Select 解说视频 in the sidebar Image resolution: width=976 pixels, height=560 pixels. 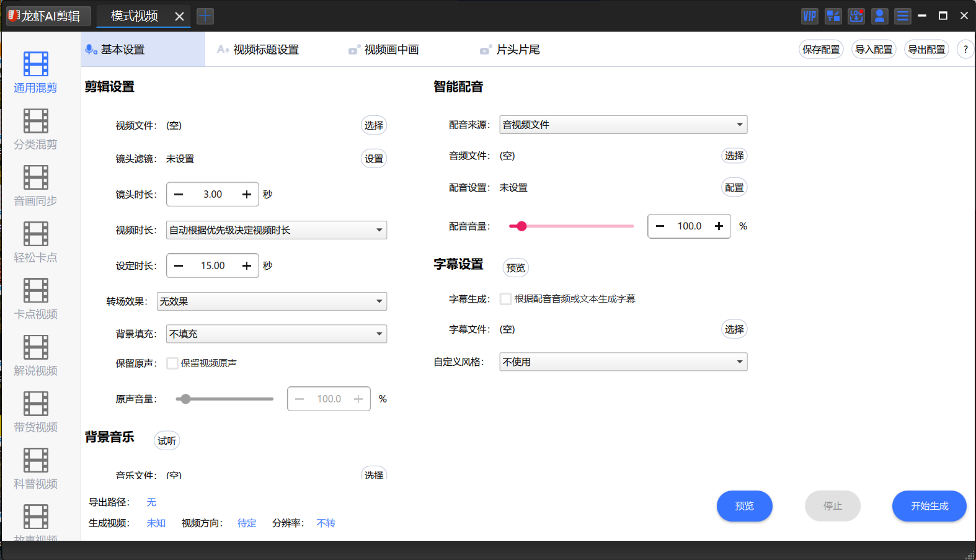[35, 355]
